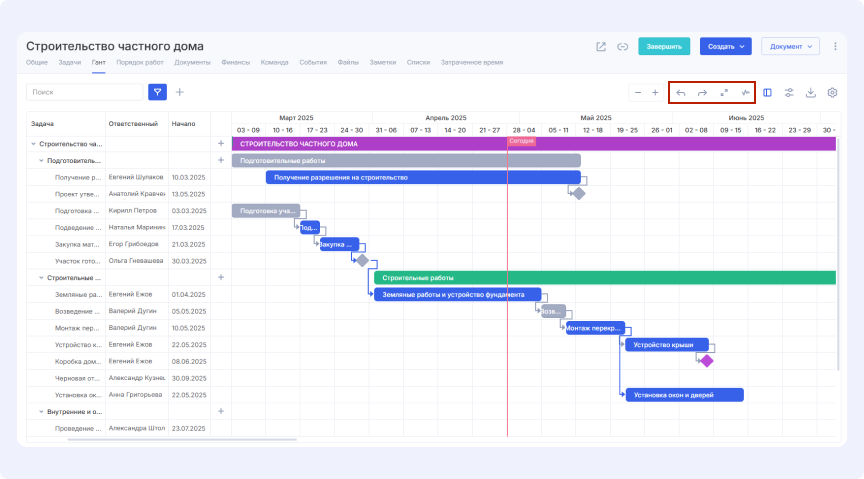Open the Порядок работ tab
The height and width of the screenshot is (479, 864).
[140, 62]
